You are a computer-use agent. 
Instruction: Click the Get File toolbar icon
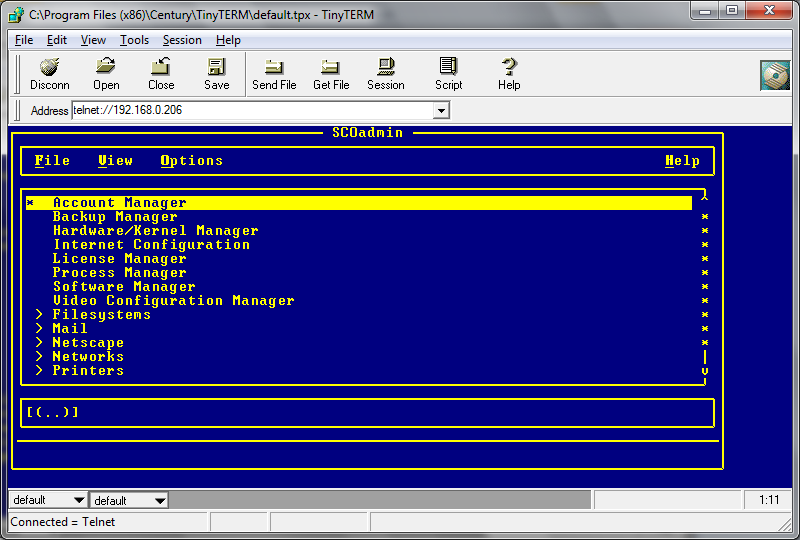tap(331, 67)
